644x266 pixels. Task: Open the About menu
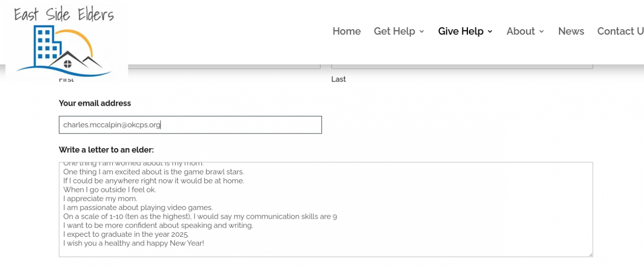coord(521,31)
